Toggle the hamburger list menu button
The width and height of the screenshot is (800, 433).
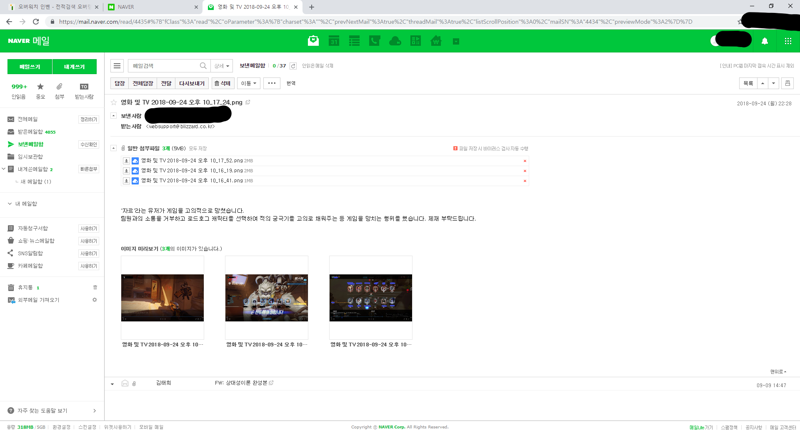pyautogui.click(x=117, y=66)
